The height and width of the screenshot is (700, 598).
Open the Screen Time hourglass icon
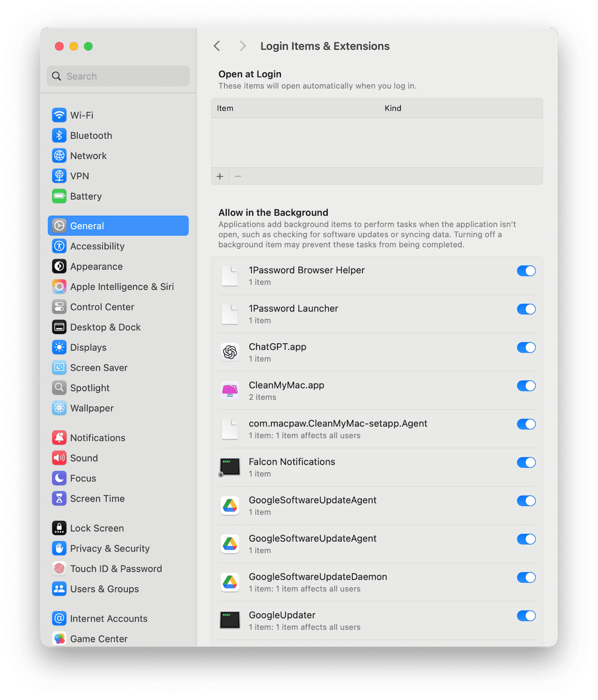coord(59,498)
